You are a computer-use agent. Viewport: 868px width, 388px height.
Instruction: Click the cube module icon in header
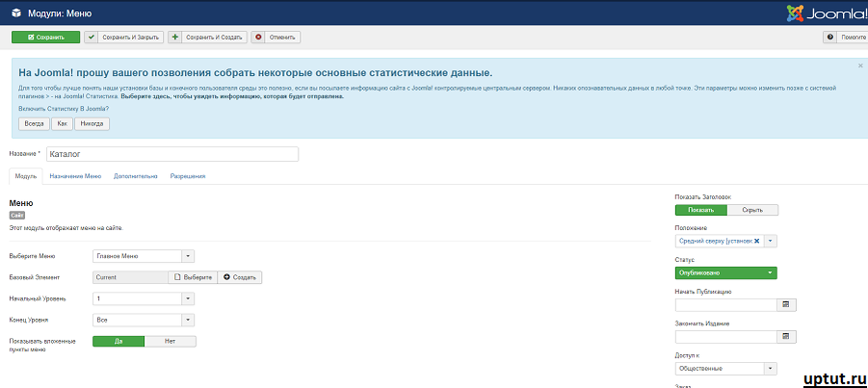(16, 13)
